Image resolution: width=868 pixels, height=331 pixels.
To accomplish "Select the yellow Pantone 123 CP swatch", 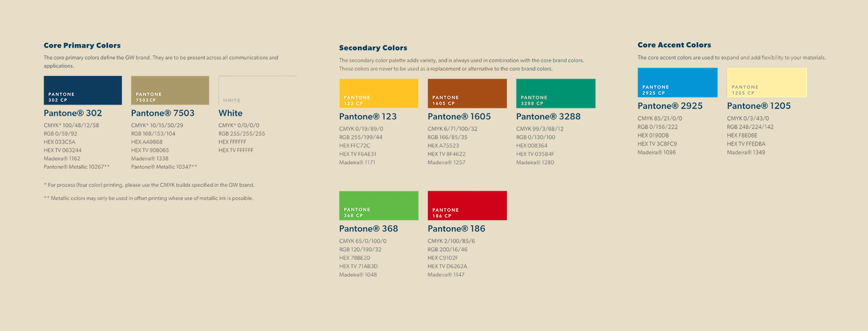I will [379, 93].
